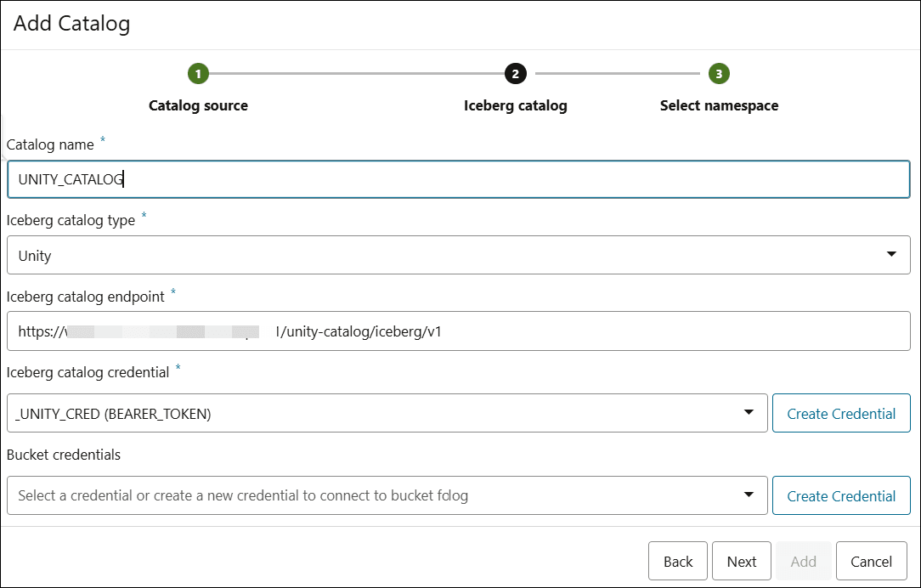The height and width of the screenshot is (588, 921).
Task: Click Create Credential next to Bucket credentials
Action: 841,495
